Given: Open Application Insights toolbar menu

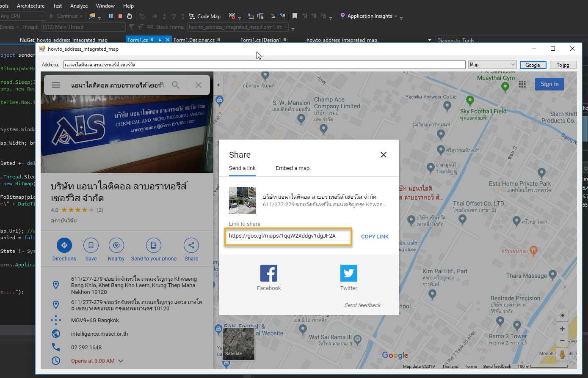Looking at the screenshot, I should [370, 16].
